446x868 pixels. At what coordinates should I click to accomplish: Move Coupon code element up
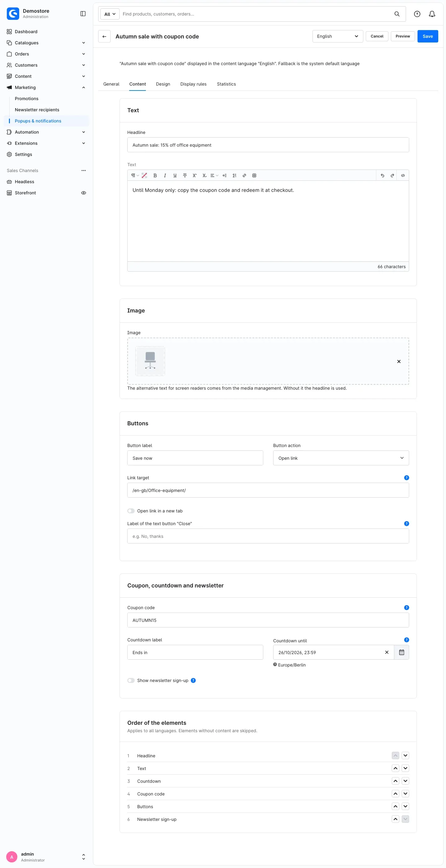pyautogui.click(x=396, y=794)
